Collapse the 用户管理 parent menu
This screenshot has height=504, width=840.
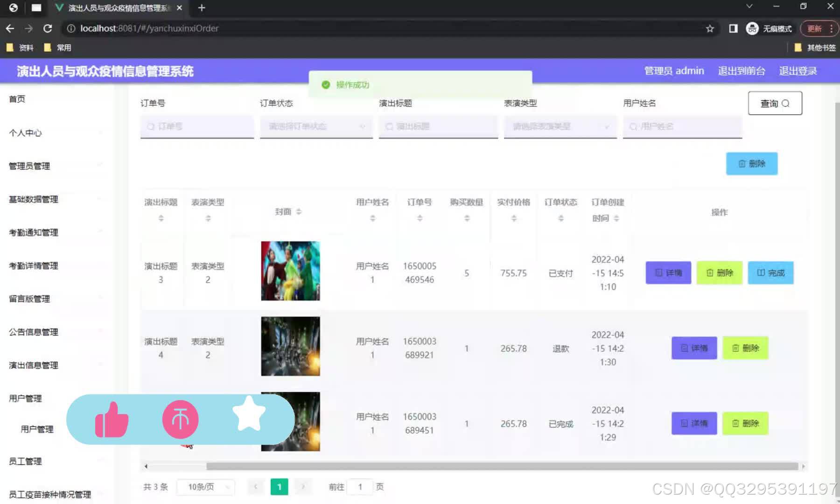coord(25,398)
